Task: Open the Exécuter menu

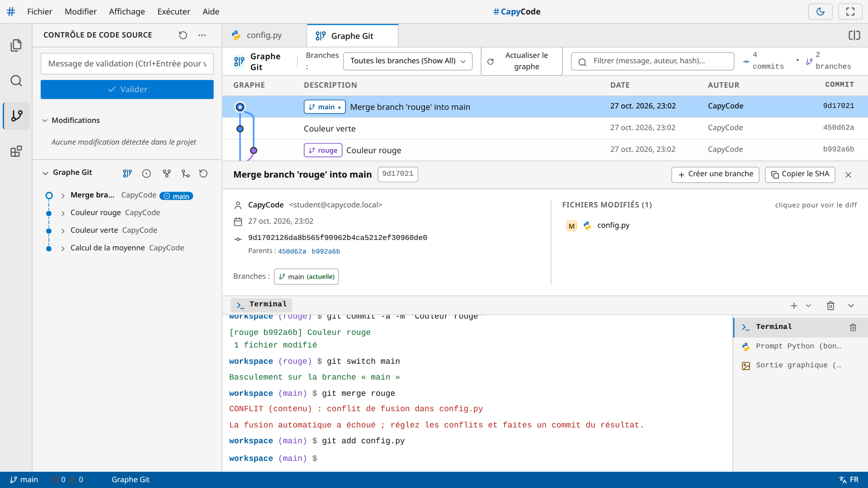Action: [x=174, y=12]
